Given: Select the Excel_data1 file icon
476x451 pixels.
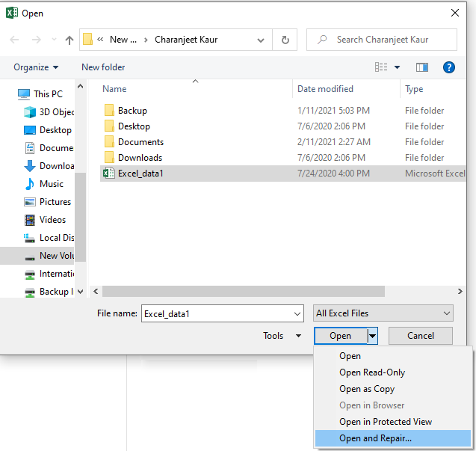Looking at the screenshot, I should (x=108, y=174).
